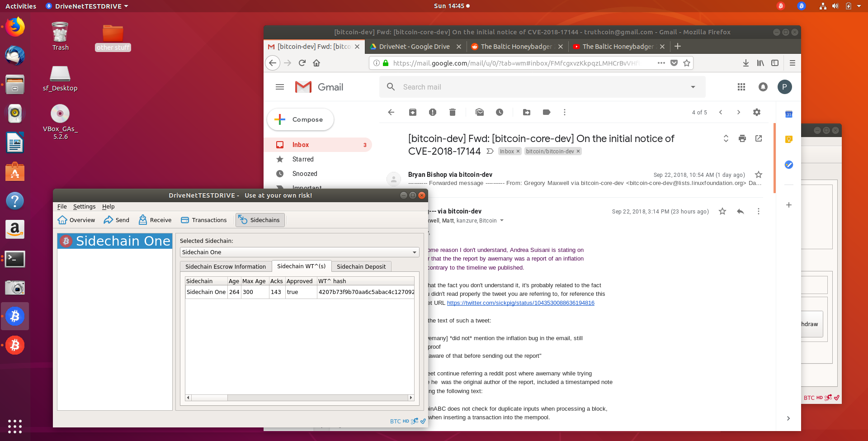The image size is (868, 441).
Task: Open Gmail settings gear
Action: (x=757, y=112)
